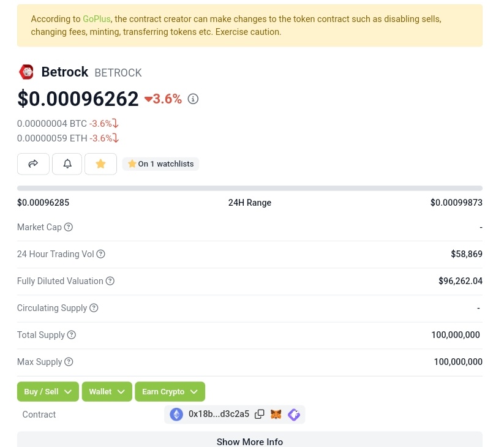Set a price alert with the bell icon
The width and height of the screenshot is (504, 447).
pyautogui.click(x=67, y=163)
